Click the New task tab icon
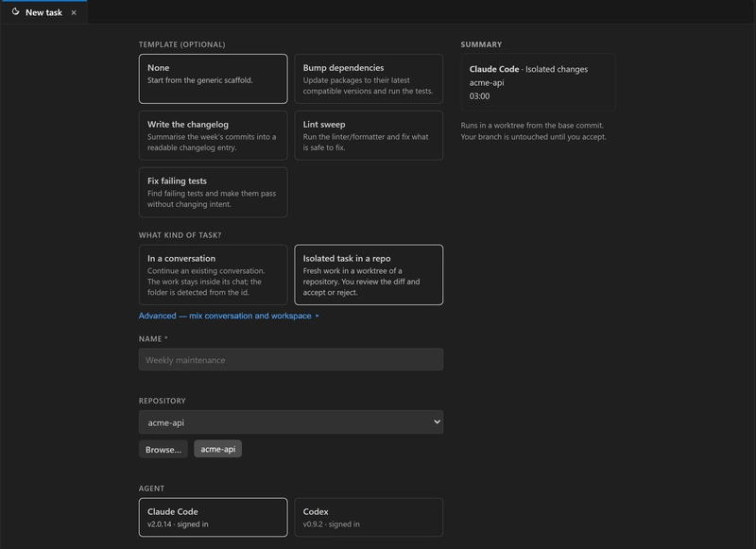The width and height of the screenshot is (756, 549). [15, 11]
